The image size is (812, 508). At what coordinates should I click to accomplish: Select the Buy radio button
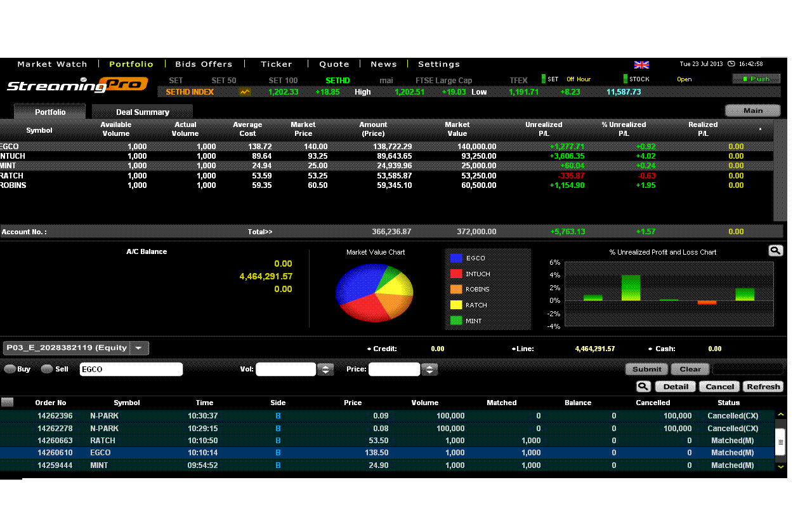(10, 369)
